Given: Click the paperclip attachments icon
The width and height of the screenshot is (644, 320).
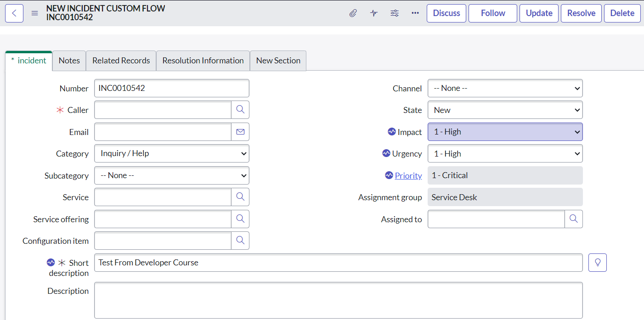Looking at the screenshot, I should coord(353,13).
